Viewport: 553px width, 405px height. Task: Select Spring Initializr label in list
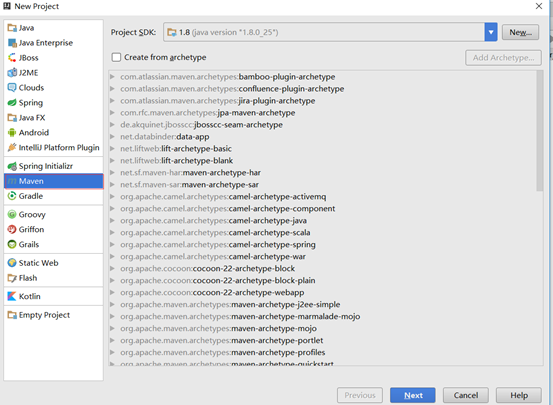coord(46,166)
